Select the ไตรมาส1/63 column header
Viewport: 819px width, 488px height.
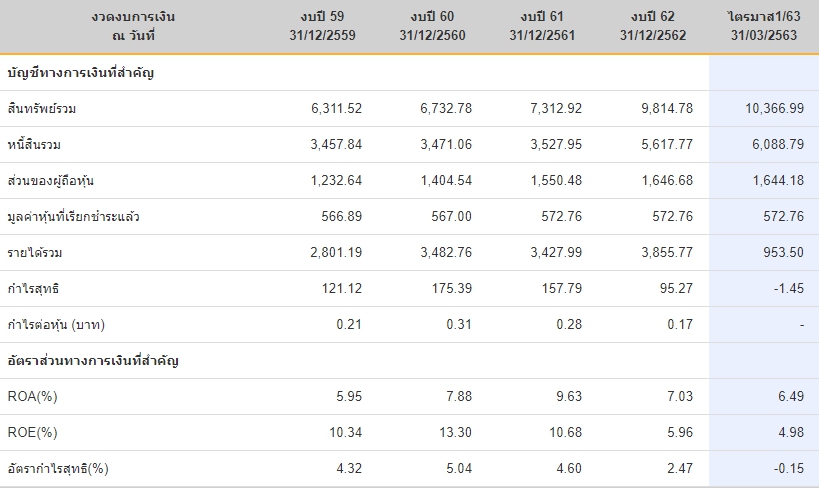tap(766, 26)
